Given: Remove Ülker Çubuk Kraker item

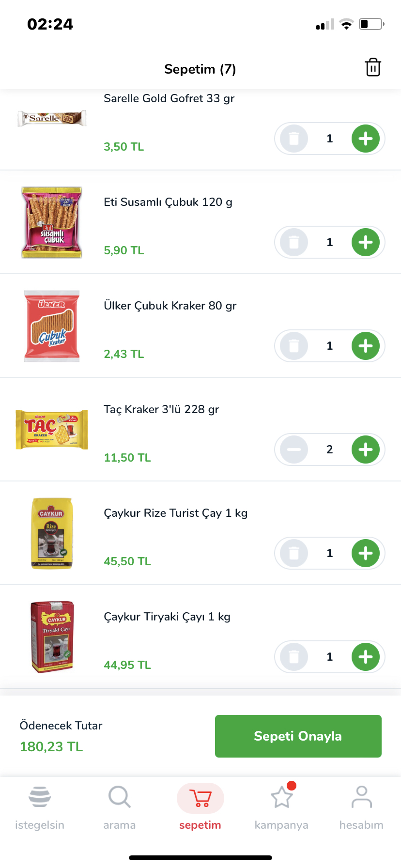Looking at the screenshot, I should 294,346.
